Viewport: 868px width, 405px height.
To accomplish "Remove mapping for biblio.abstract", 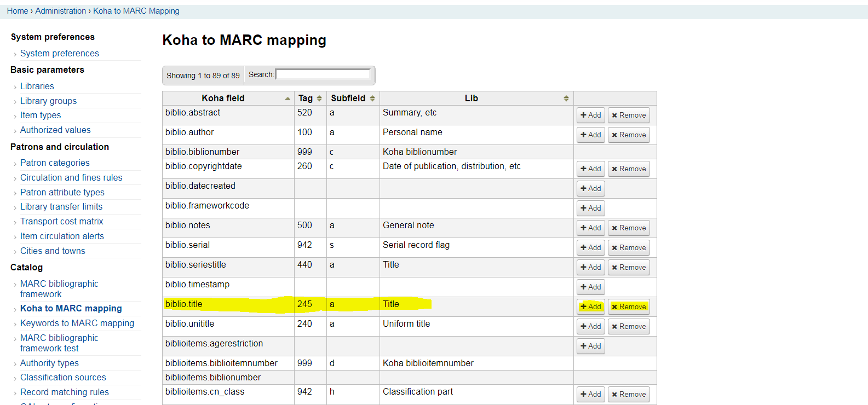I will (x=629, y=115).
